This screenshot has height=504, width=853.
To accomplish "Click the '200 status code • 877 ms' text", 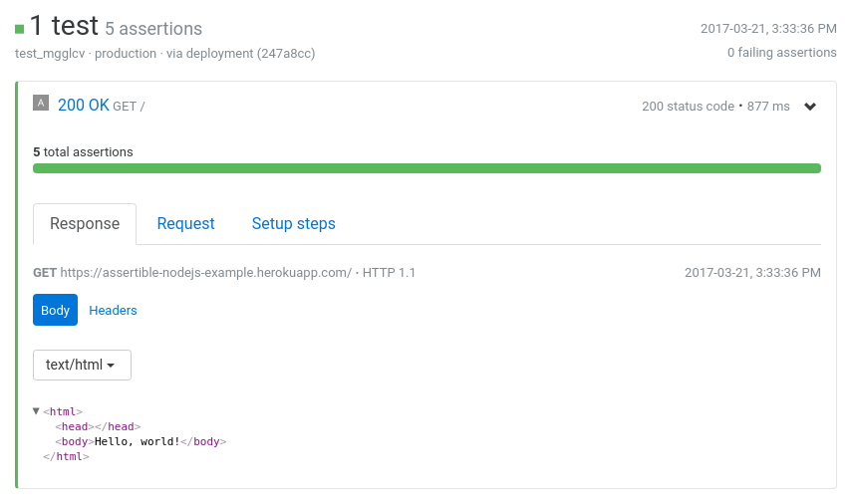I will coord(715,107).
